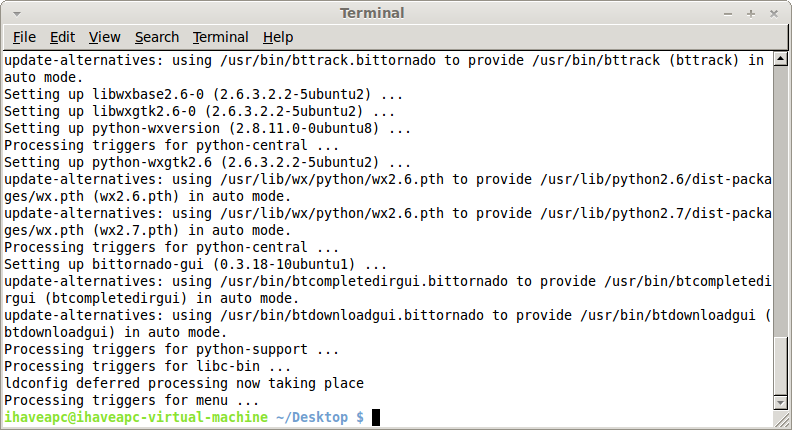Close the Terminal window
This screenshot has height=430, width=792.
[774, 14]
